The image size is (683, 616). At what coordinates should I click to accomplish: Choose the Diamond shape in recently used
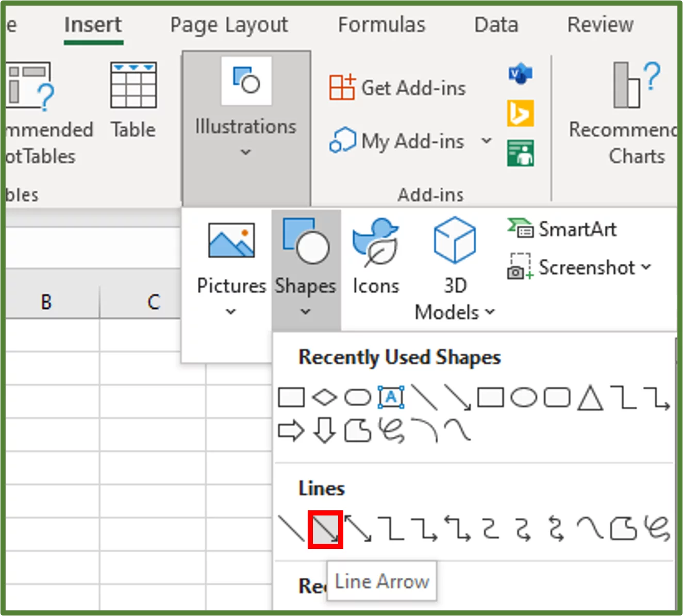point(324,397)
